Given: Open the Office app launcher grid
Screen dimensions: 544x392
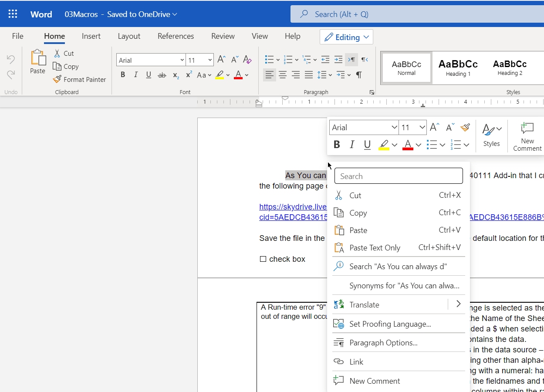Looking at the screenshot, I should (x=13, y=14).
